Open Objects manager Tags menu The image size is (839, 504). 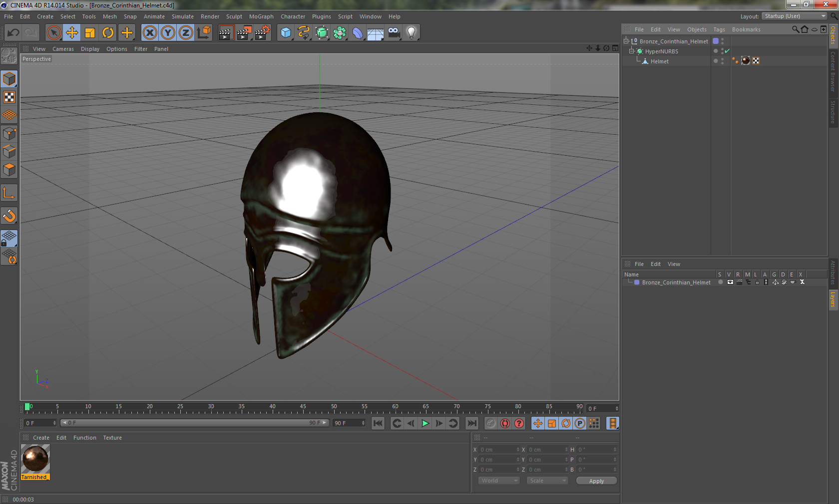[x=719, y=29]
